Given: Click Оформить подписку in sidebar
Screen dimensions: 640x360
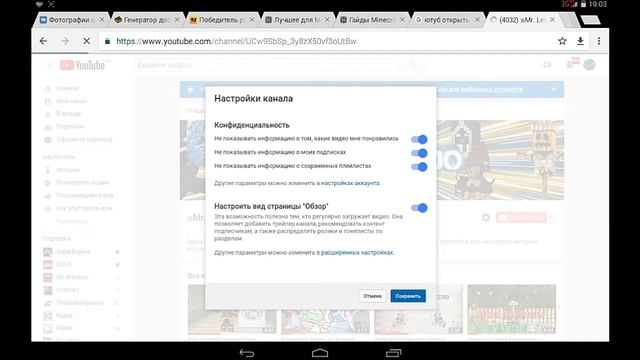Looking at the screenshot, I should pos(84,140).
